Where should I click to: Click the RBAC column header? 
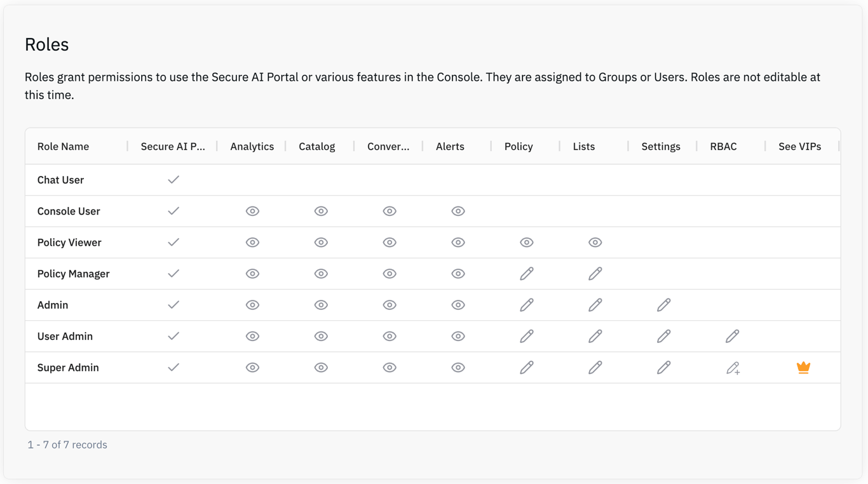pos(723,147)
